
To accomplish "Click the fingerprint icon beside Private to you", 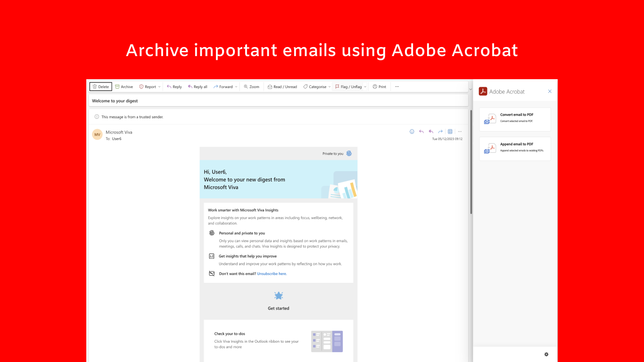I will click(349, 154).
